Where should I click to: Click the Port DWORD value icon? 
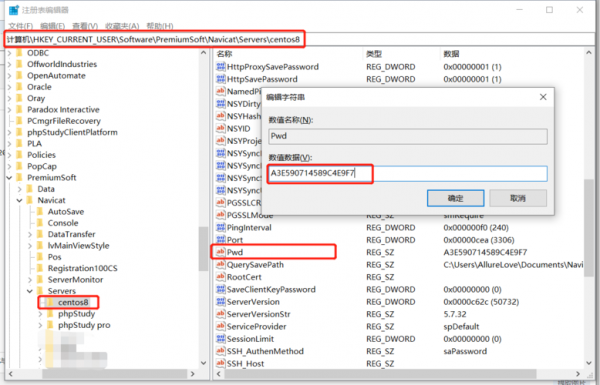click(x=220, y=240)
